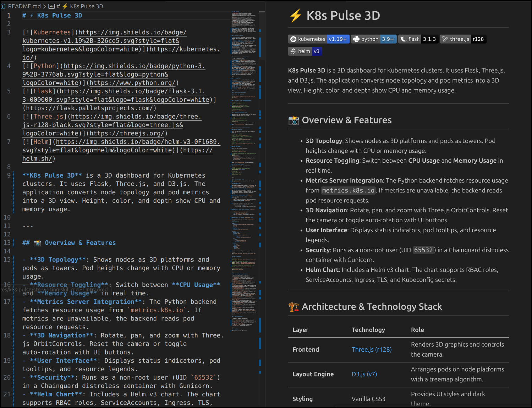The height and width of the screenshot is (408, 532).
Task: Click the python 3.9+ badge in preview
Action: coord(374,39)
